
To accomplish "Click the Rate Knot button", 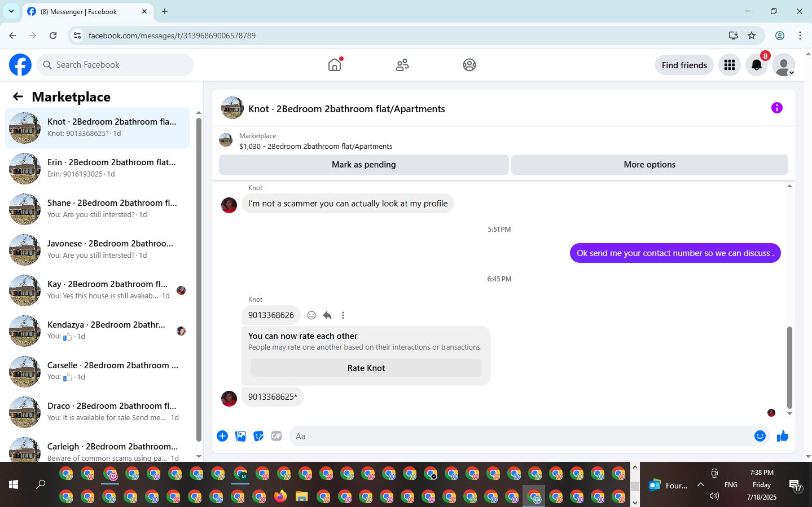I will (366, 368).
